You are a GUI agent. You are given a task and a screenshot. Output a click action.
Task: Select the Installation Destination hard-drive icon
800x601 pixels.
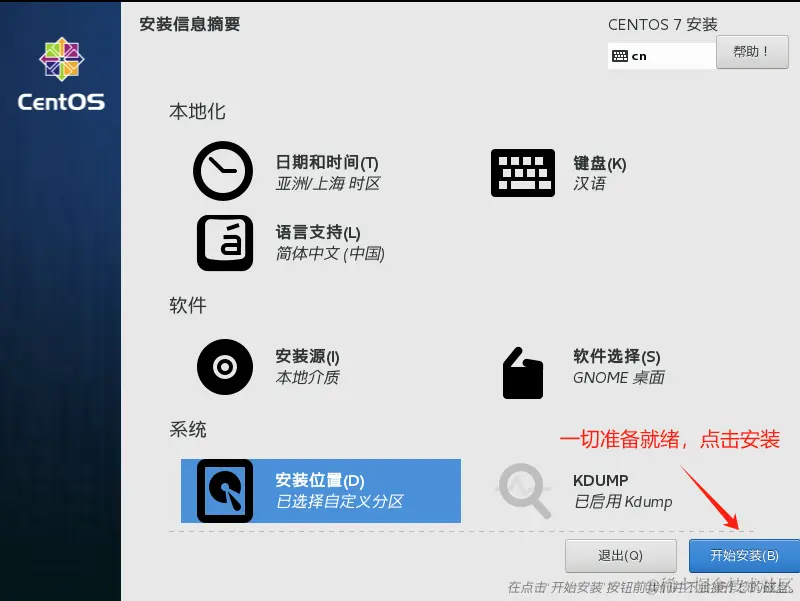[x=225, y=491]
